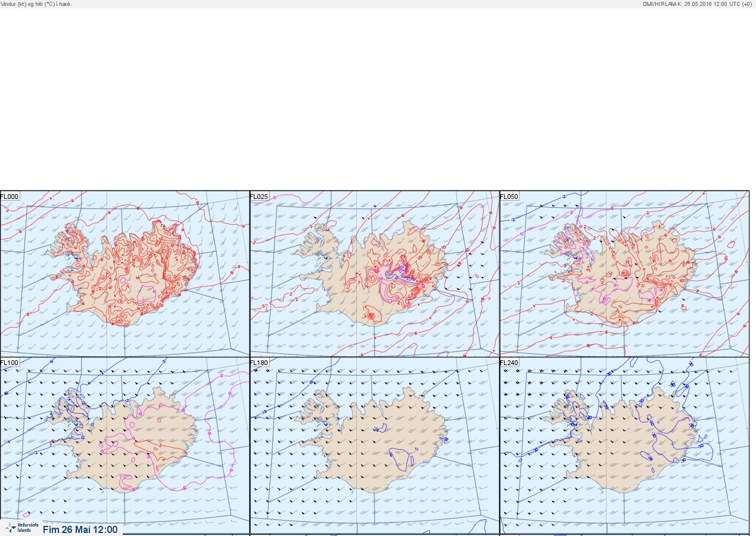756x536 pixels.
Task: Click the FL100 panel label
Action: [10, 363]
